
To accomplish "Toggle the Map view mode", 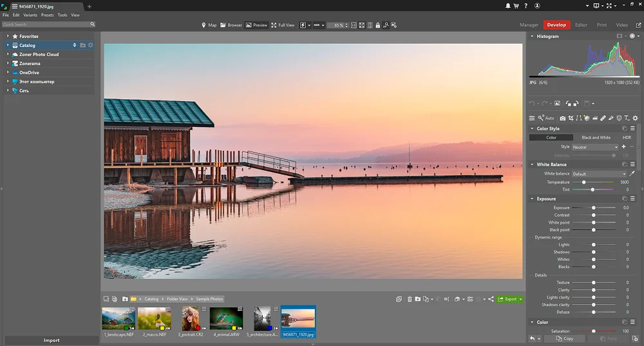I will tap(209, 25).
